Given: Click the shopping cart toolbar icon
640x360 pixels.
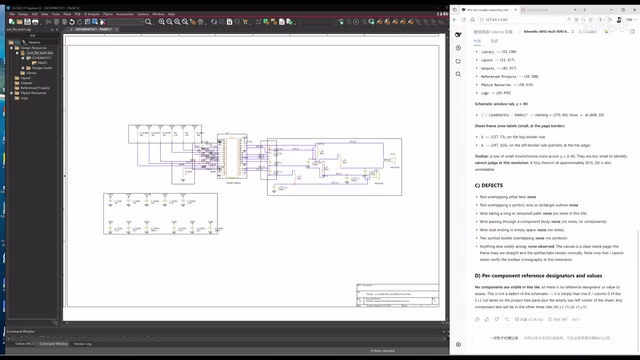Looking at the screenshot, I should pyautogui.click(x=245, y=22).
